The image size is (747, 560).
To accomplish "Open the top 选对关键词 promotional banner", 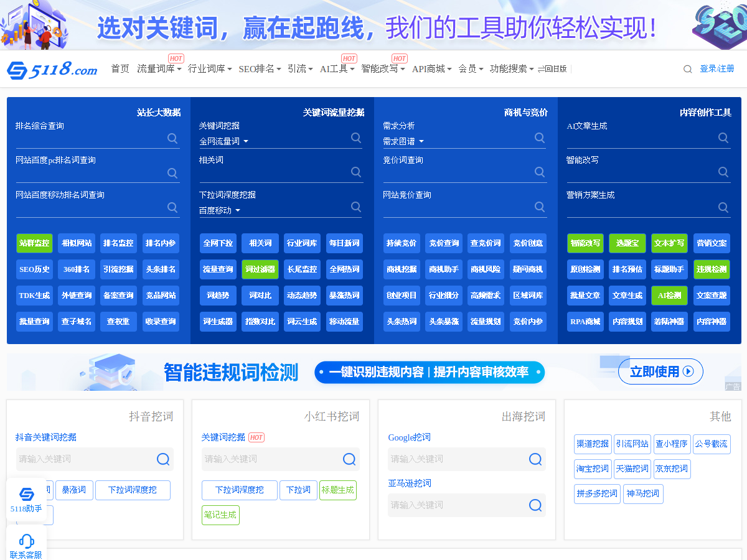I will click(x=374, y=25).
